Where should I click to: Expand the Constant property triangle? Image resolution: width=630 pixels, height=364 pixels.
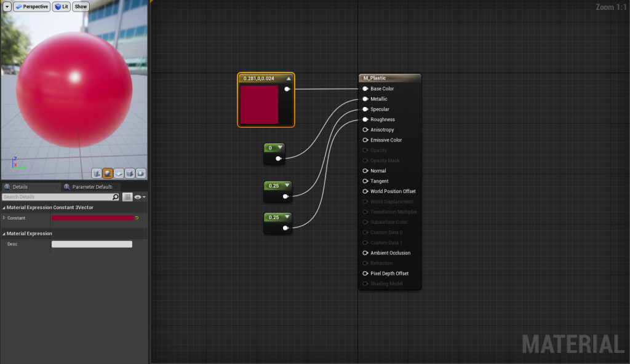tap(4, 218)
